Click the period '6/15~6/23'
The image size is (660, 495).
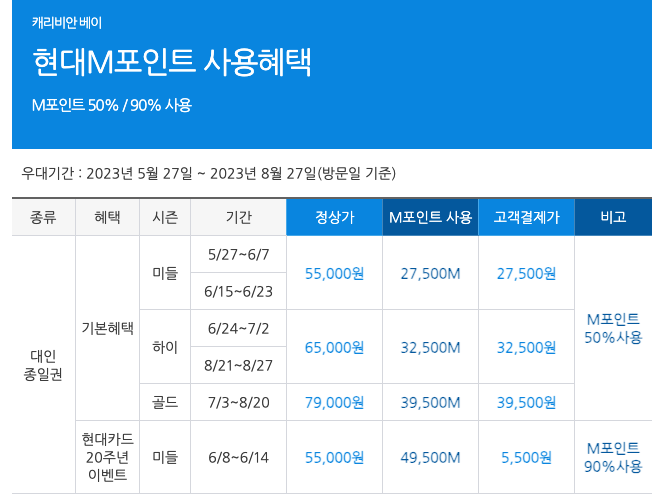[x=238, y=292]
